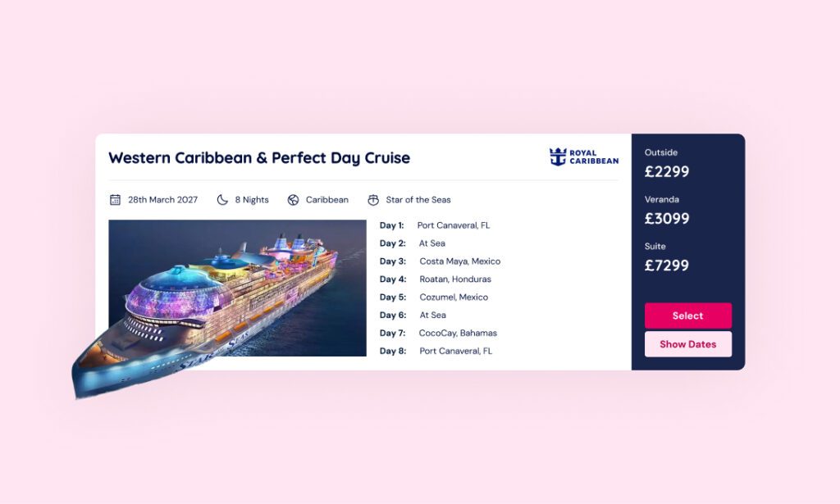840x504 pixels.
Task: Click the Day 7 CocoCay, Bahamas entry
Action: coord(438,333)
